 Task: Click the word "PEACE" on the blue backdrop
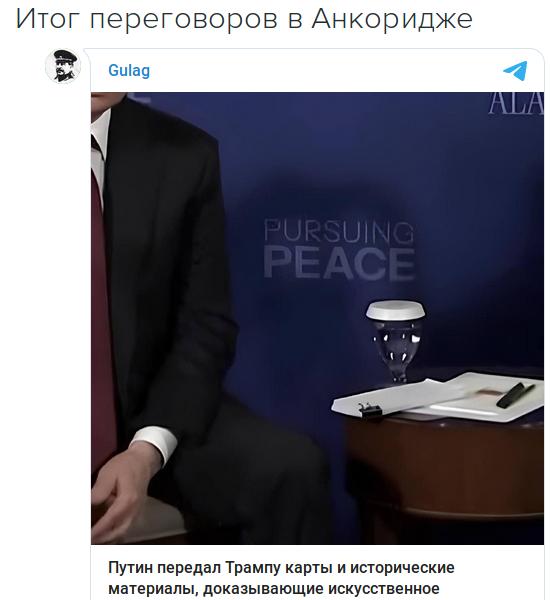coord(339,263)
